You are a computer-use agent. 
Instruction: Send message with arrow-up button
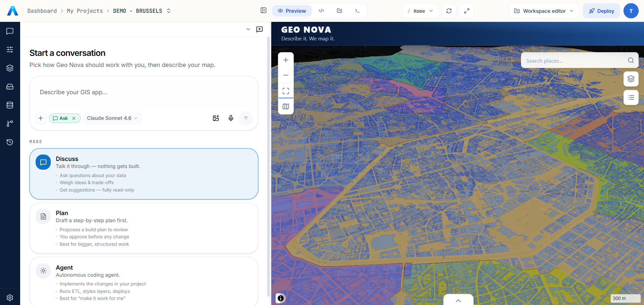[x=246, y=118]
